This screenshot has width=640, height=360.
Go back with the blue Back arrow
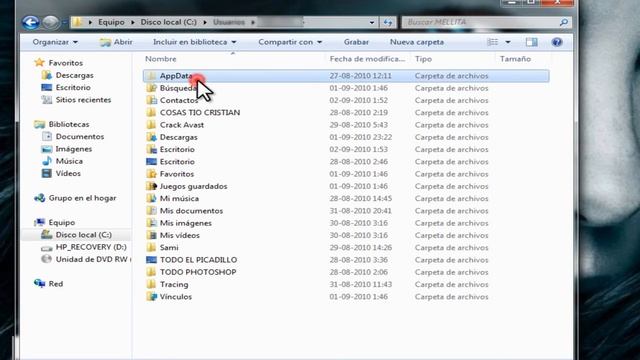[x=31, y=22]
